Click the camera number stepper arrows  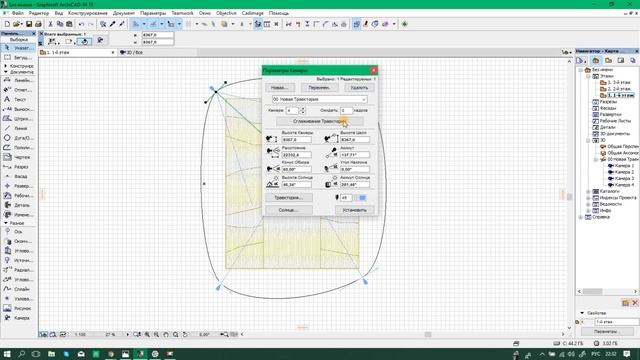coord(303,110)
